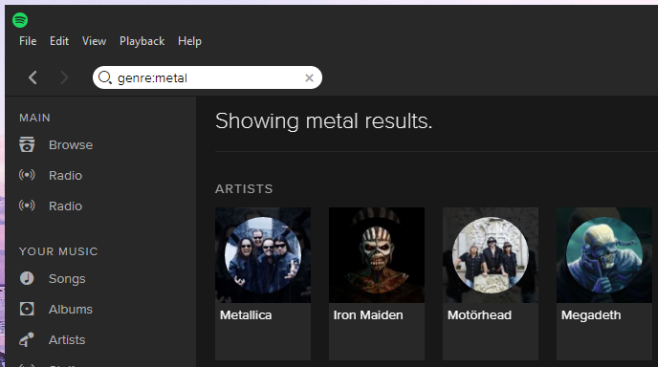Click the Motörhead artist name
The height and width of the screenshot is (367, 658).
pyautogui.click(x=480, y=315)
